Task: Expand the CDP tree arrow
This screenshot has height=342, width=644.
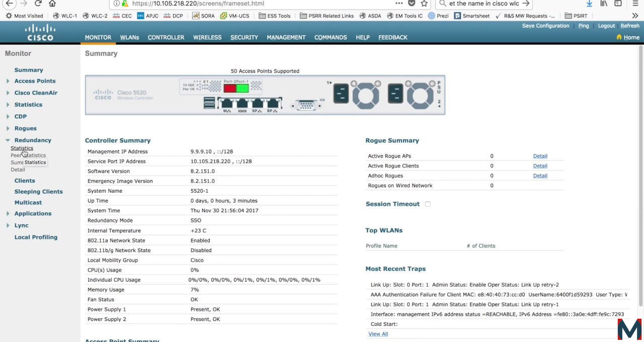Action: click(8, 117)
